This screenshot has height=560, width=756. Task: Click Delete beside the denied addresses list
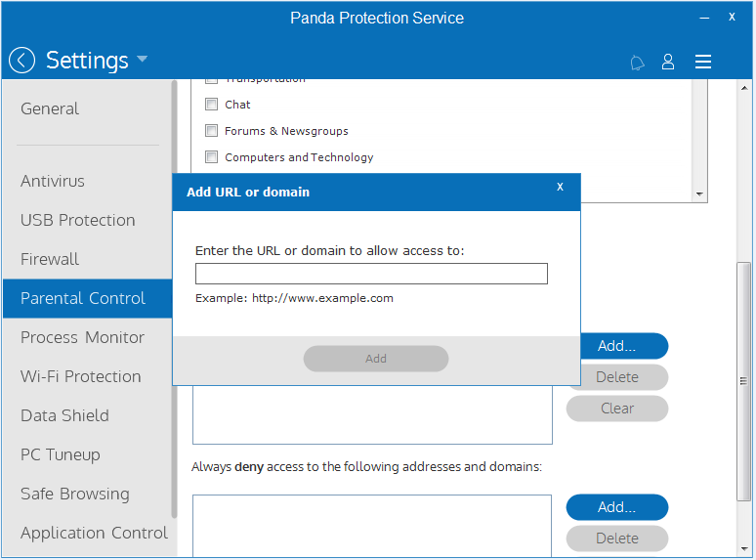tap(617, 538)
